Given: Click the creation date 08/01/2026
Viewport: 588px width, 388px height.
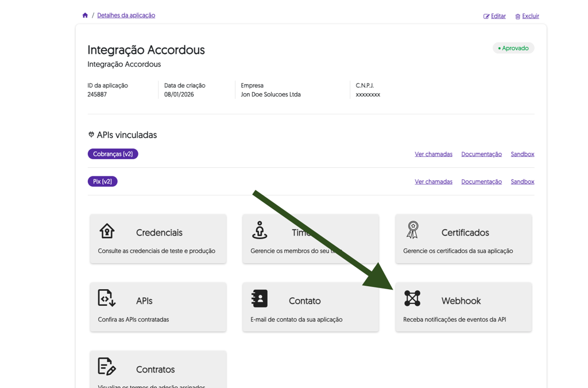Looking at the screenshot, I should coord(179,95).
